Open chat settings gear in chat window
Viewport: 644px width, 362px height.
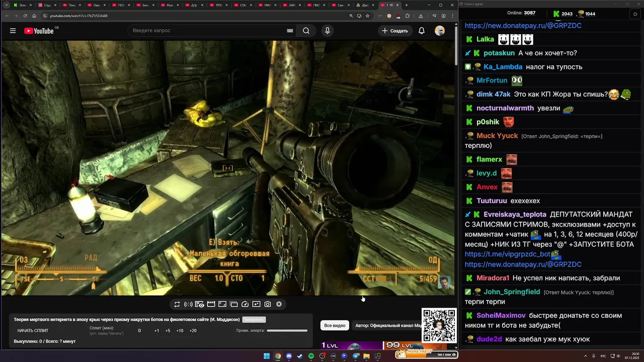click(x=635, y=14)
